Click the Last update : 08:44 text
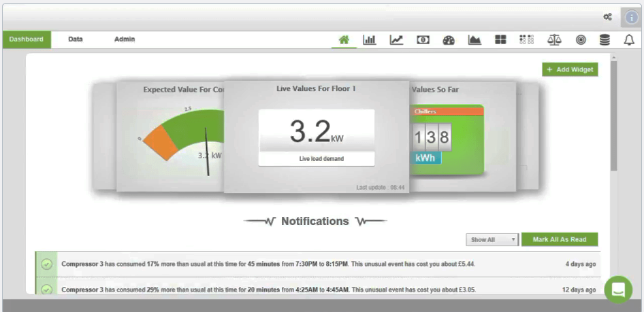The height and width of the screenshot is (312, 644). [381, 188]
